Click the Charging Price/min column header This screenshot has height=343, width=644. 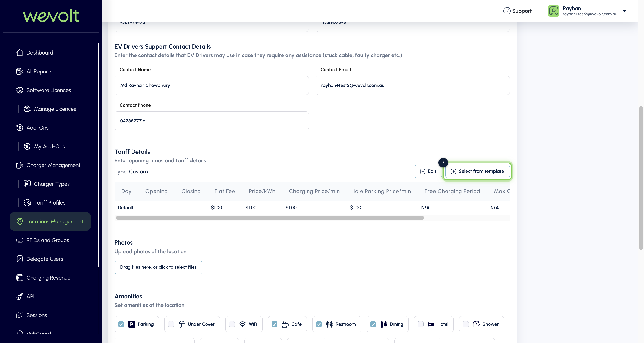314,191
